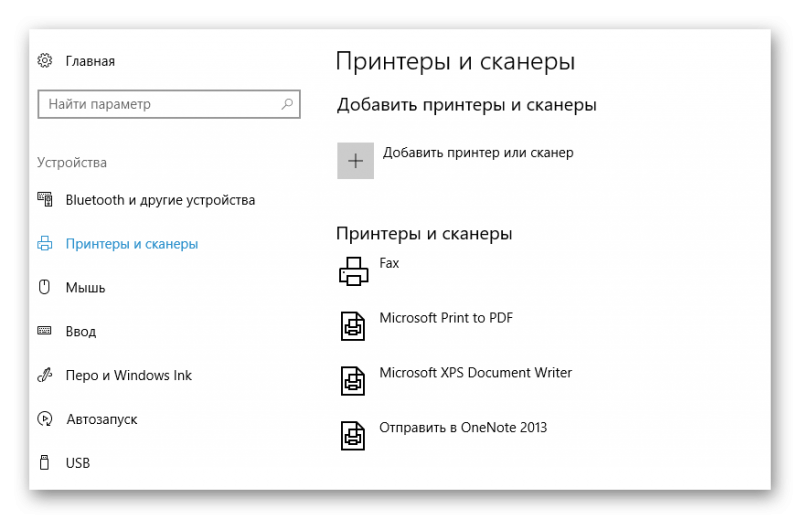The height and width of the screenshot is (519, 800).
Task: Click the keyboard icon next to Ввод
Action: pos(45,331)
